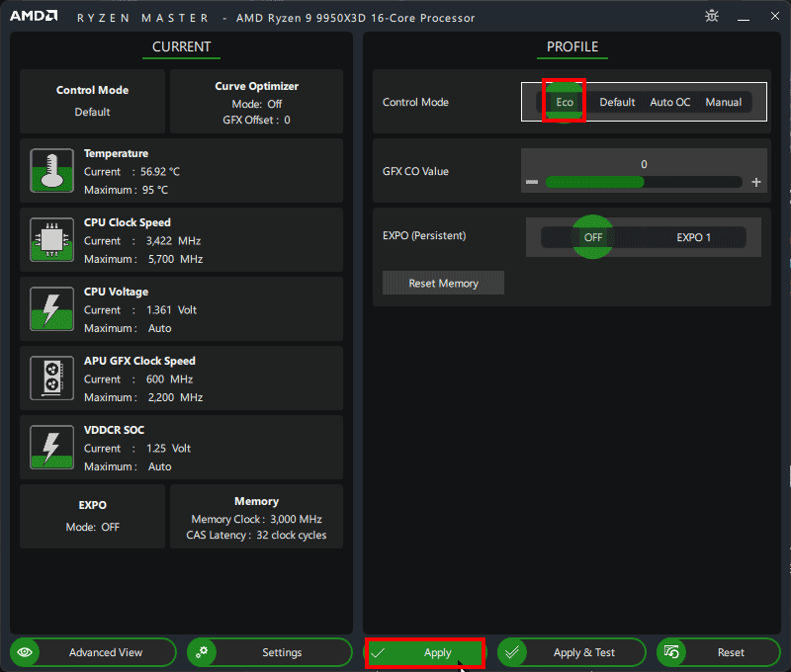The image size is (791, 672).
Task: Click the GFX CO Value number 0
Action: click(x=644, y=164)
